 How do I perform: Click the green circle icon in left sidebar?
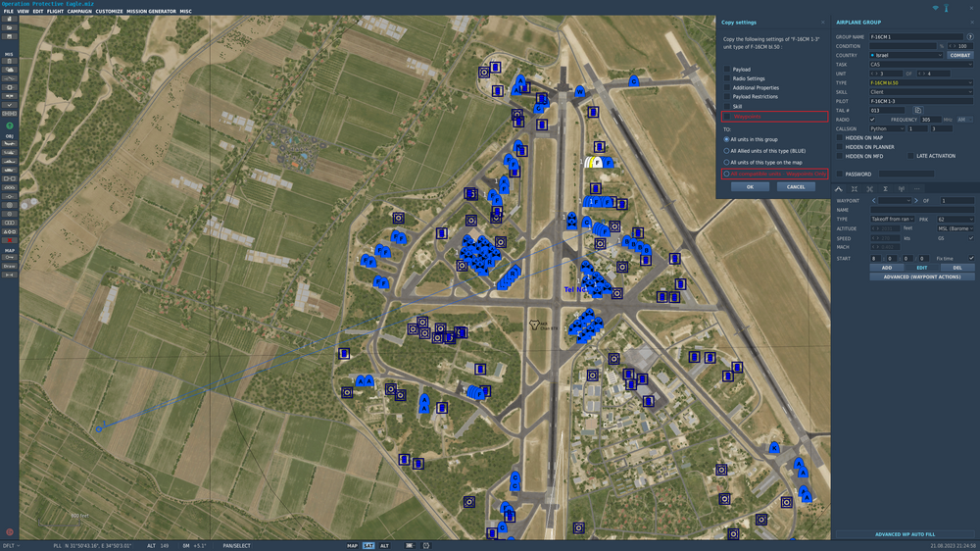(10, 125)
